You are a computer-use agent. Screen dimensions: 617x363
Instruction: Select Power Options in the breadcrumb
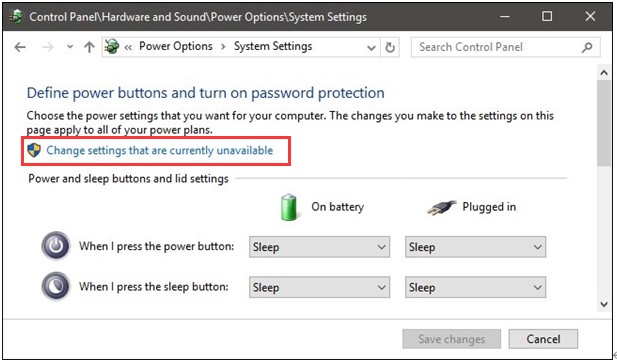pos(175,46)
